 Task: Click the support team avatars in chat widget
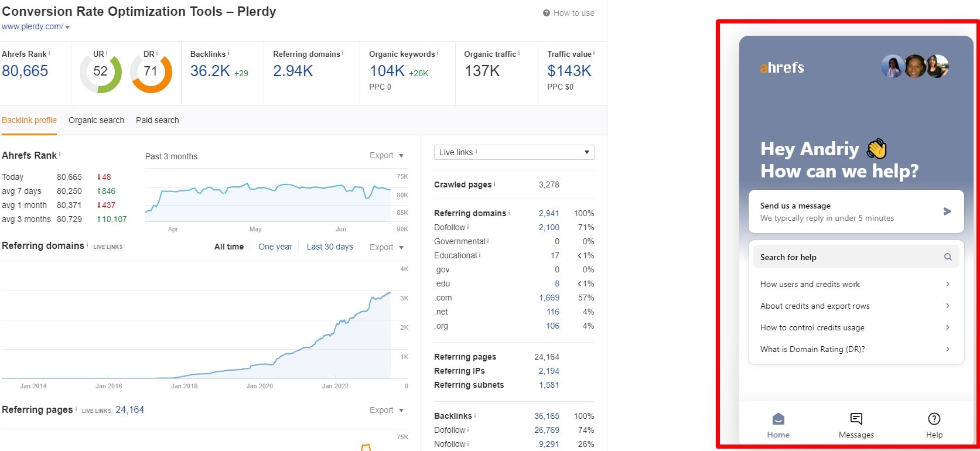tap(914, 66)
